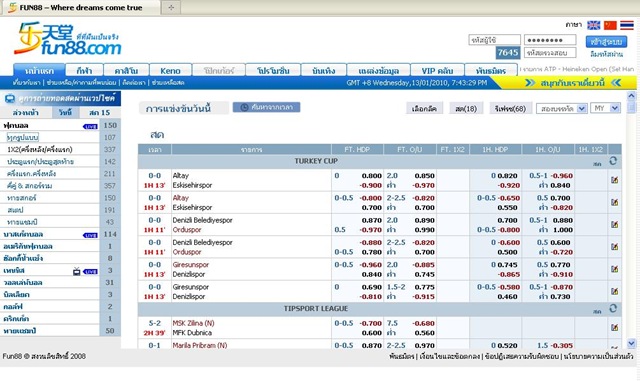Viewport: 640px width, 381px height.
Task: Open stats icon for MSK Zilina match
Action: 614,327
